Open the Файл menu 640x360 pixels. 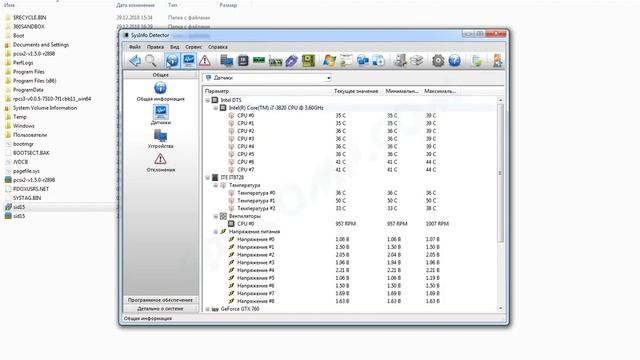tap(135, 47)
